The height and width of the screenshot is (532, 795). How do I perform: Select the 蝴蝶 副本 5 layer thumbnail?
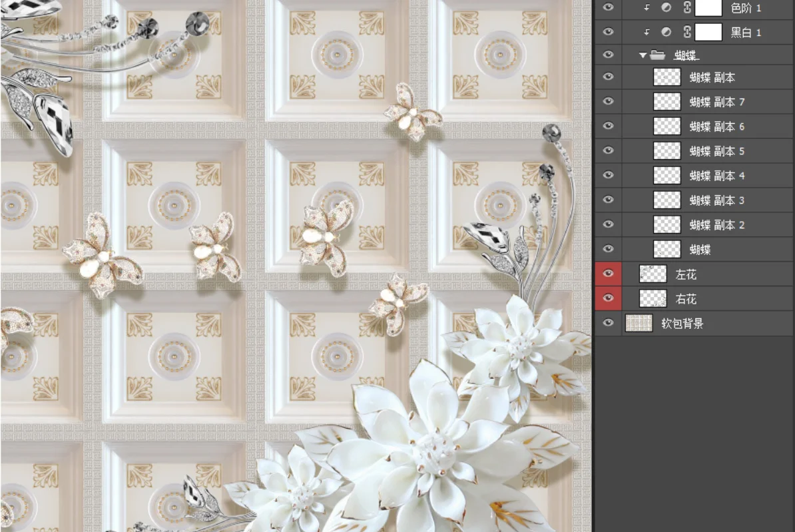[x=666, y=150]
